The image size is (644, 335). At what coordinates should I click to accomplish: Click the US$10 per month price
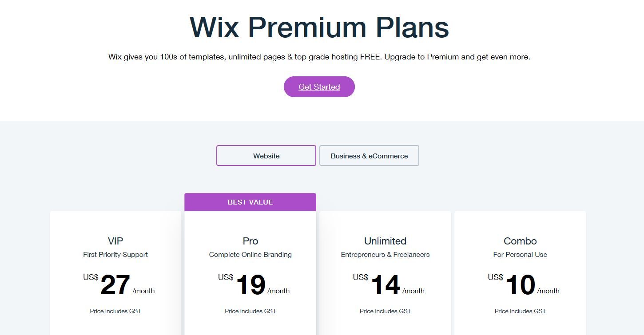pos(524,285)
